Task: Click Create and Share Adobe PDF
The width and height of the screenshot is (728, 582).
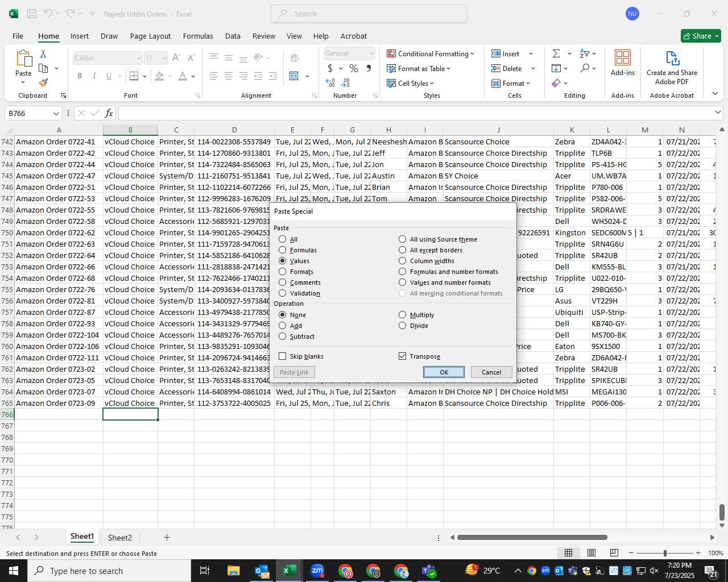Action: pyautogui.click(x=672, y=68)
